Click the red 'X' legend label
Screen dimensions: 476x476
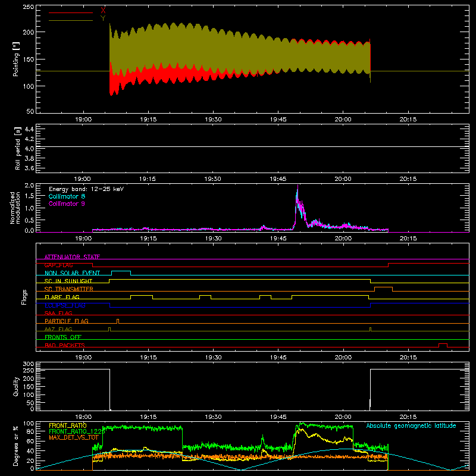103,11
